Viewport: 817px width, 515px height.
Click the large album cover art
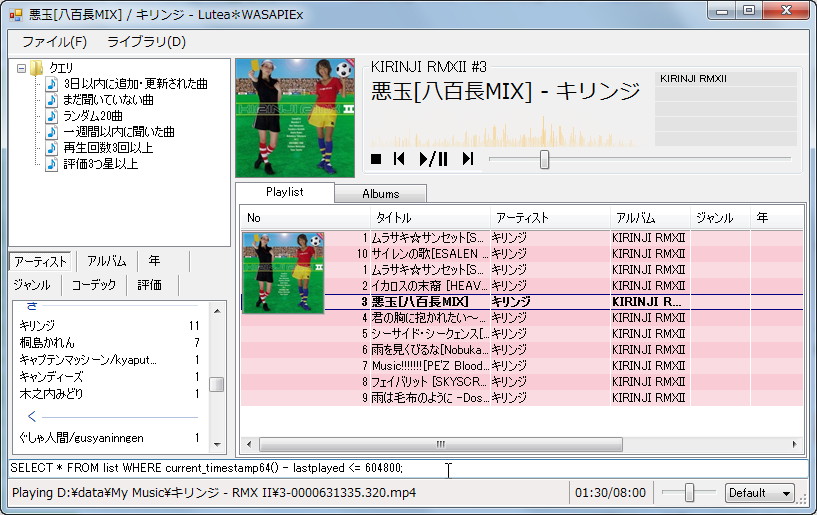[x=295, y=118]
